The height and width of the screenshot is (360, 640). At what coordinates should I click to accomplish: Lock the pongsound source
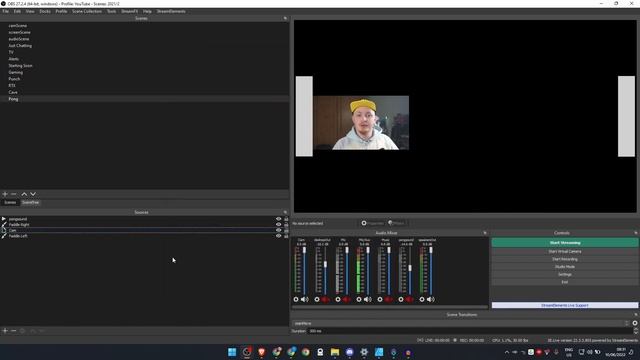pos(286,219)
